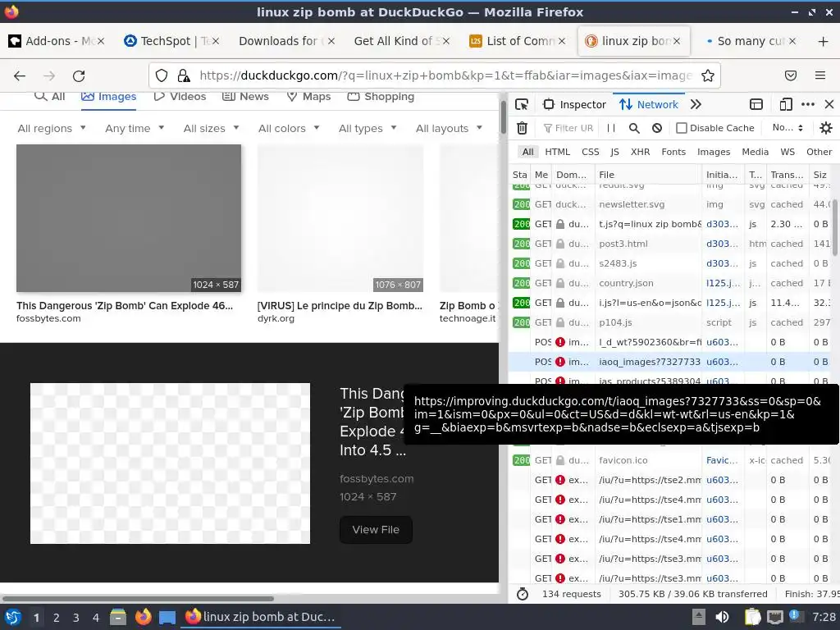840x630 pixels.
Task: Launch Firefox from taskbar launcher
Action: point(143,617)
